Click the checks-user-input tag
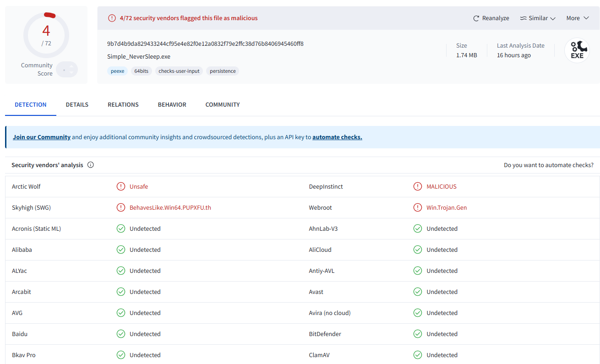 click(179, 71)
